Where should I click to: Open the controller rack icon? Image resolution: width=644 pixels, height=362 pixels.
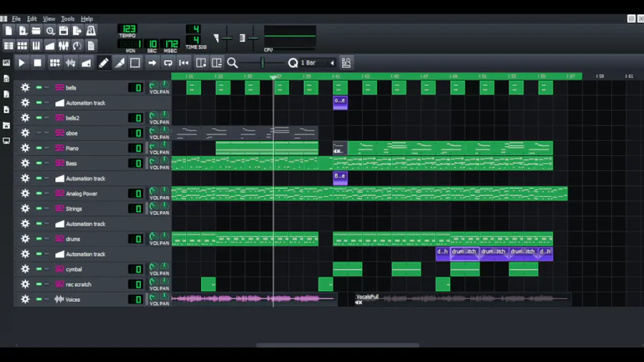77,46
